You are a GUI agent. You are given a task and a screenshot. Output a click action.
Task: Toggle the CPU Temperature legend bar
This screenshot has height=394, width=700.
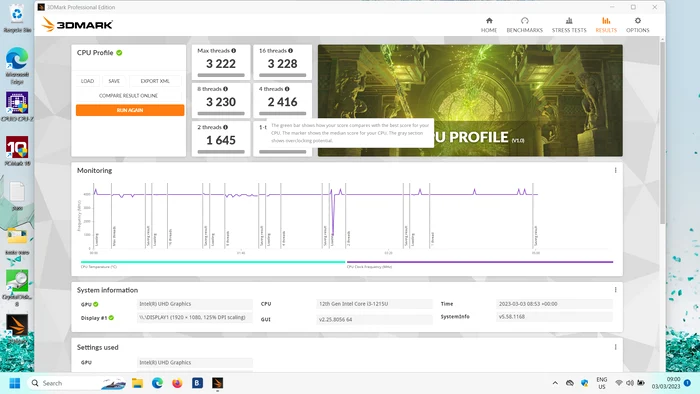tap(213, 262)
